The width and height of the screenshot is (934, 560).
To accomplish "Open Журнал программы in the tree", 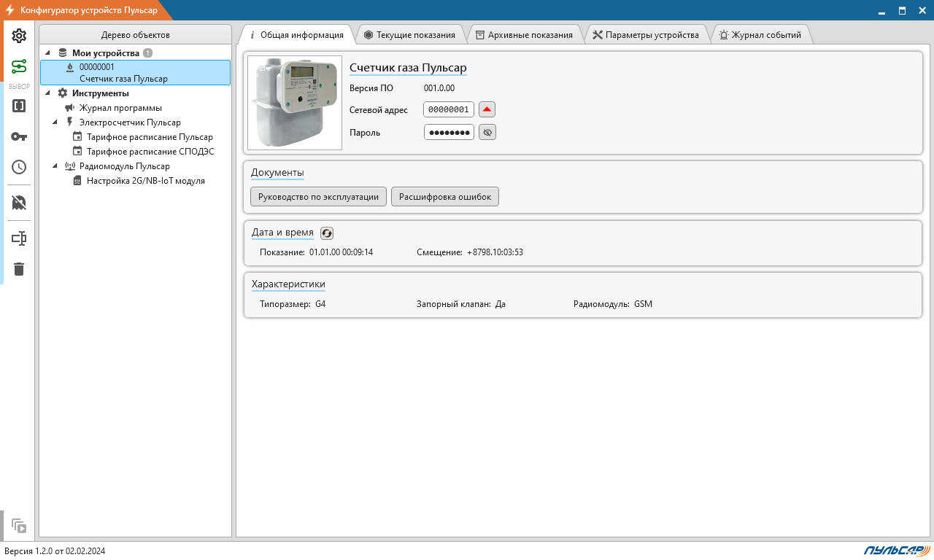I will coord(120,108).
